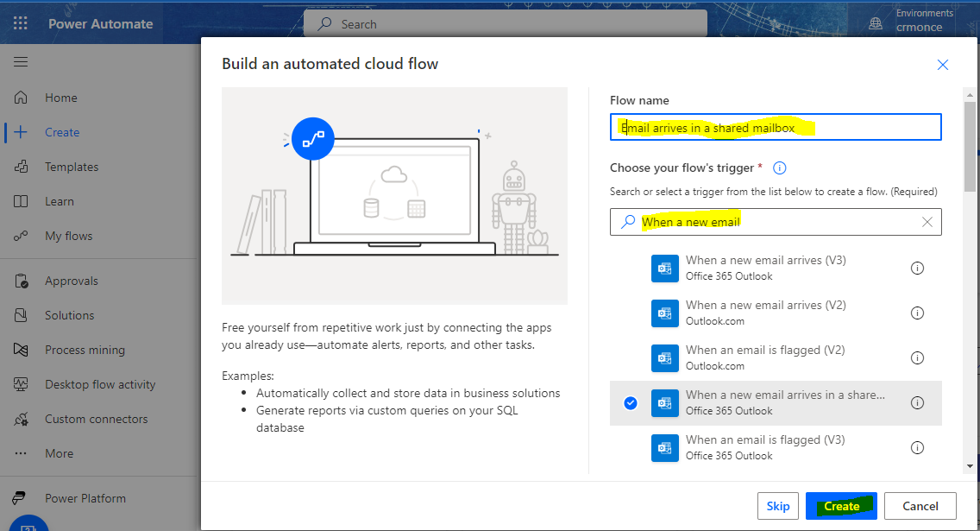Click the laptop illustration image
The height and width of the screenshot is (531, 980).
pos(394,196)
